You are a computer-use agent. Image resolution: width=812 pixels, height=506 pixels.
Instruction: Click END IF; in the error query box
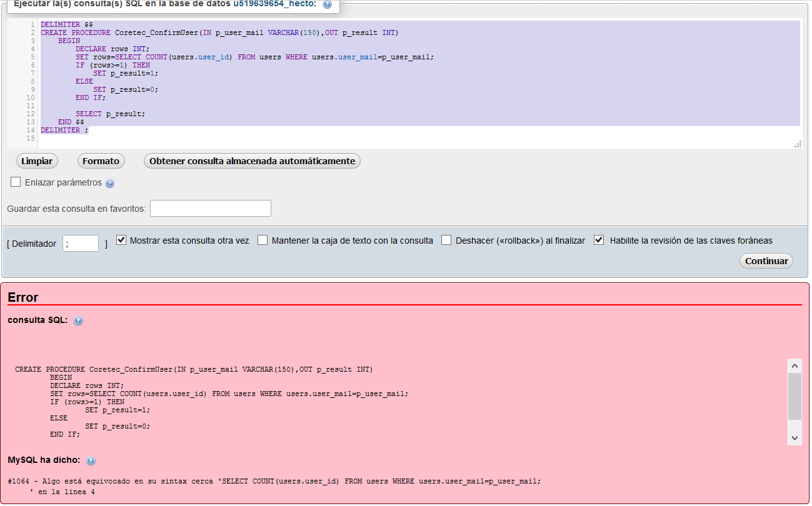pos(65,434)
